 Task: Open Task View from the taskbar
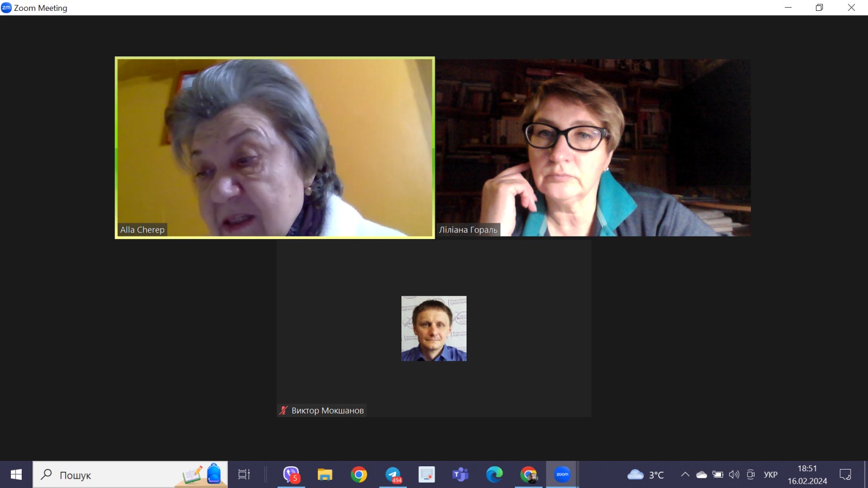click(x=244, y=474)
